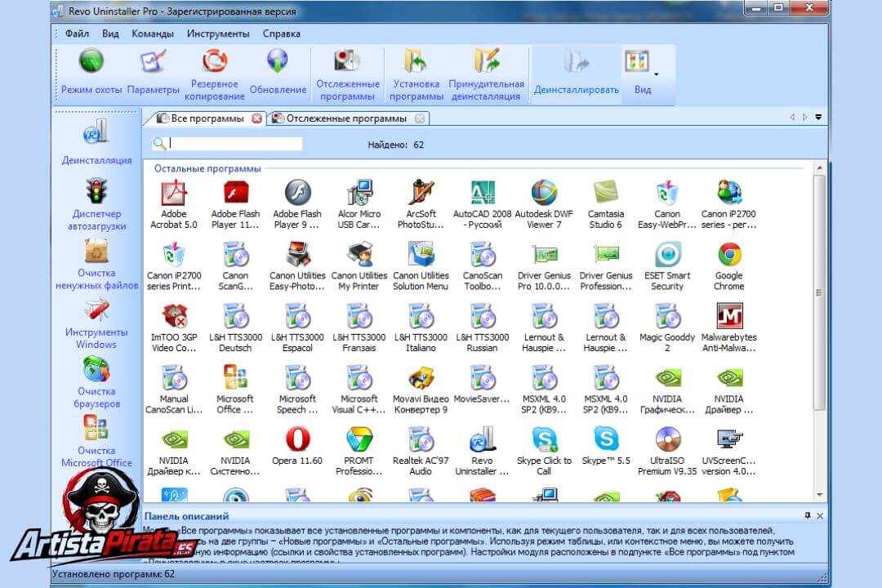Open the Вид view dropdown arrow in toolbar
The image size is (882, 588).
[x=657, y=74]
